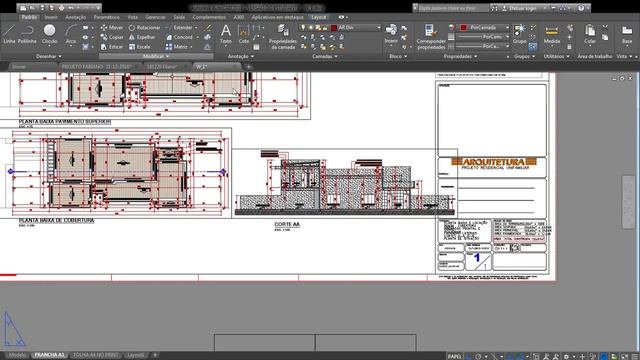The height and width of the screenshot is (360, 640).
Task: Expand the Propriedades panel
Action: [x=460, y=56]
